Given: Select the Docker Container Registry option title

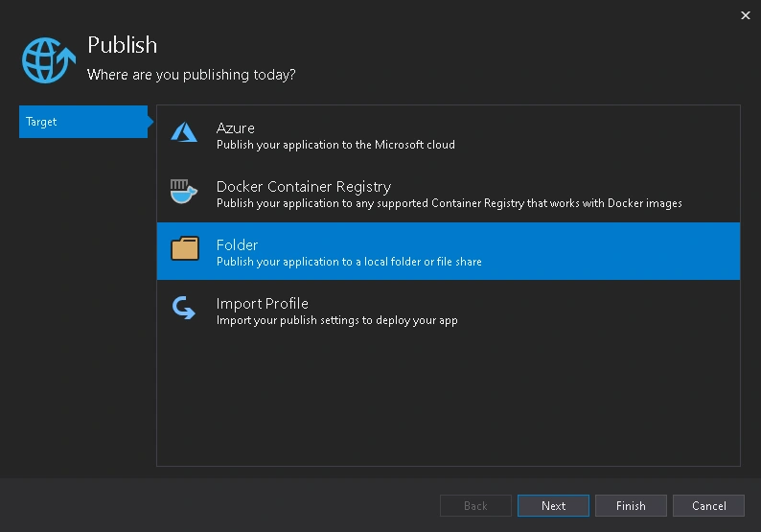Looking at the screenshot, I should click(304, 187).
